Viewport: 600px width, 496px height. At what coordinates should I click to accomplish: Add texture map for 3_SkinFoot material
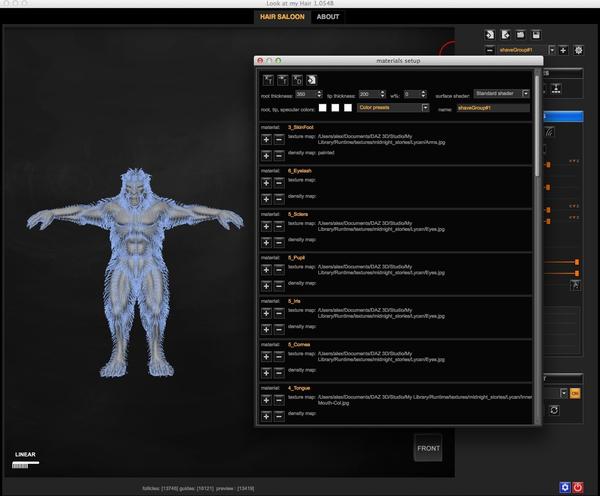(x=266, y=139)
